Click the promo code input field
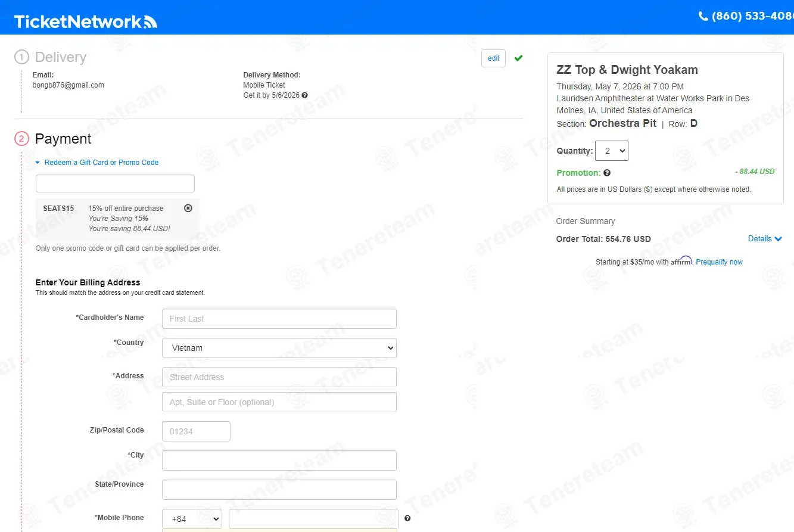794x532 pixels. [115, 183]
